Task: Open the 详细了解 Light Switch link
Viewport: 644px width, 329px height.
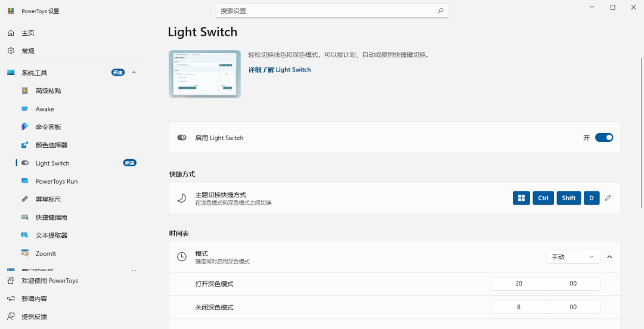Action: tap(280, 70)
